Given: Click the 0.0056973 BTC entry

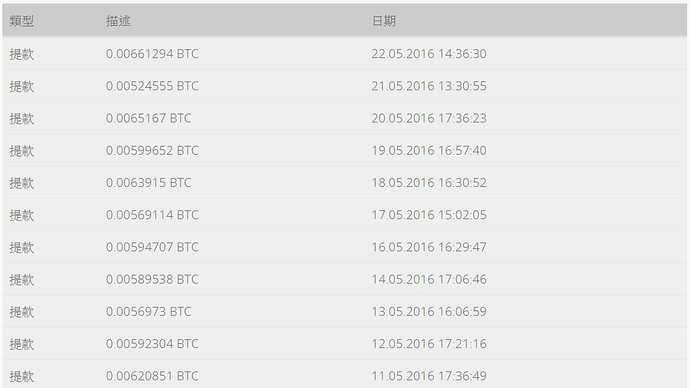Looking at the screenshot, I should pos(149,311).
